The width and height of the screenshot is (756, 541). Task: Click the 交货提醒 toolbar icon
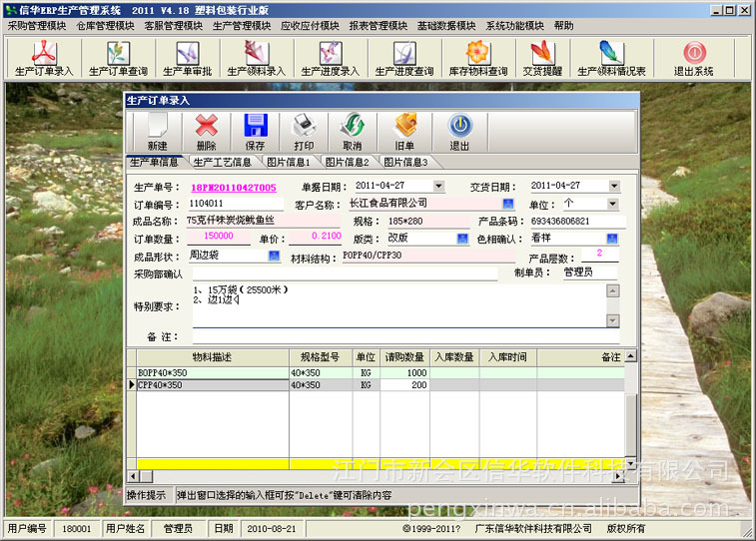click(x=542, y=58)
